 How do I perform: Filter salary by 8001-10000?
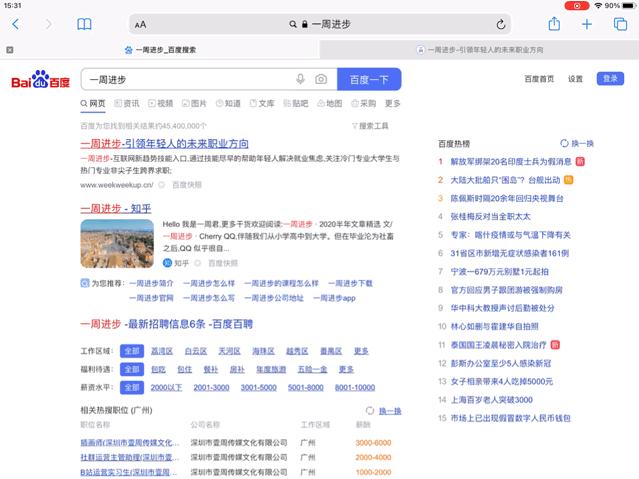click(x=355, y=387)
